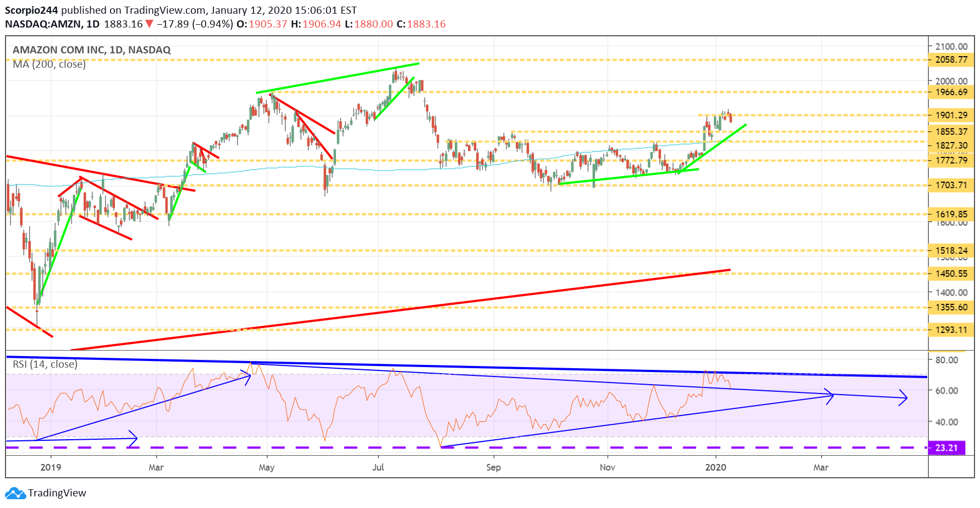Viewport: 980px width, 508px height.
Task: Click the May label on time axis
Action: click(x=267, y=467)
